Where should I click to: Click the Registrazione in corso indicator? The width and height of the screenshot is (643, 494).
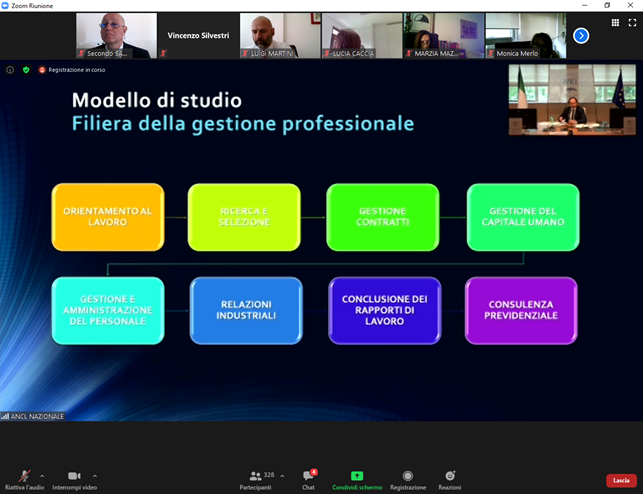(x=72, y=70)
